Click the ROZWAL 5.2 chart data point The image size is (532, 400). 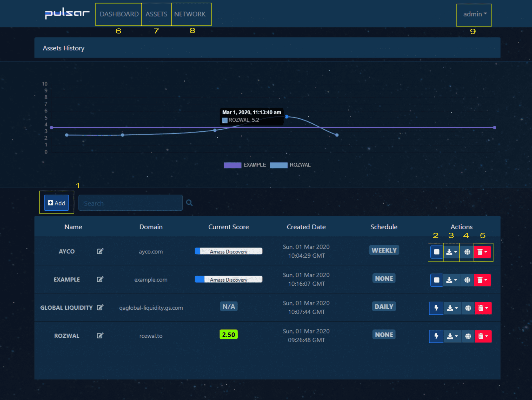(287, 117)
